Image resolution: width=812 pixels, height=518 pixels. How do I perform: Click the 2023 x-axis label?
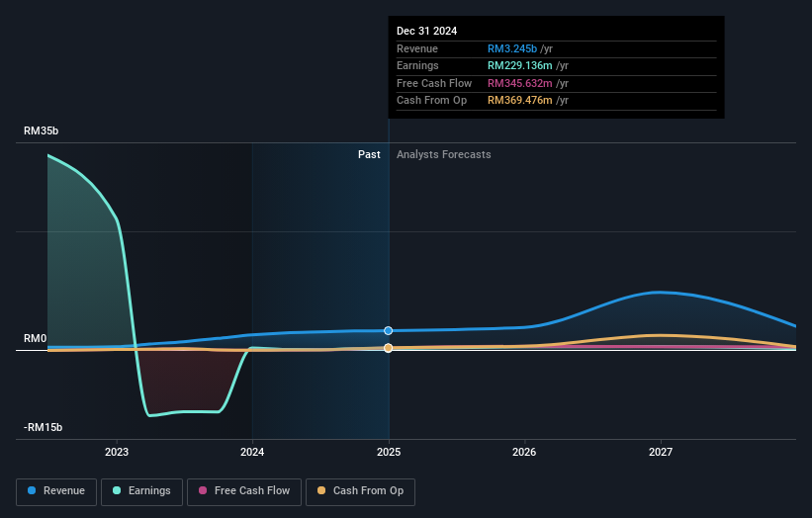117,453
